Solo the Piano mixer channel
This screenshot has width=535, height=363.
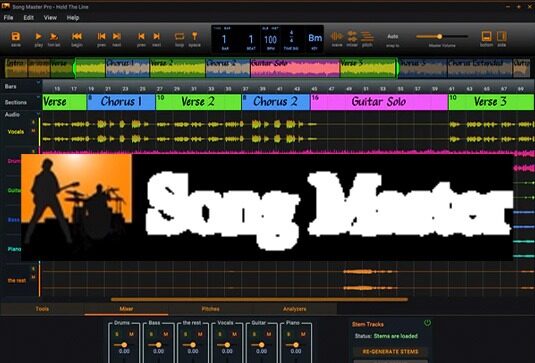[x=289, y=334]
